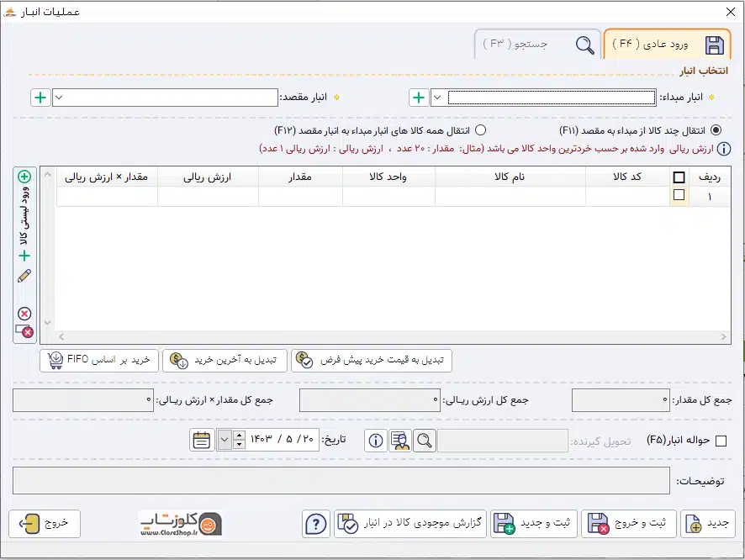Image resolution: width=745 pixels, height=560 pixels.
Task: Open the جستجو (F3) search tab
Action: pyautogui.click(x=538, y=45)
